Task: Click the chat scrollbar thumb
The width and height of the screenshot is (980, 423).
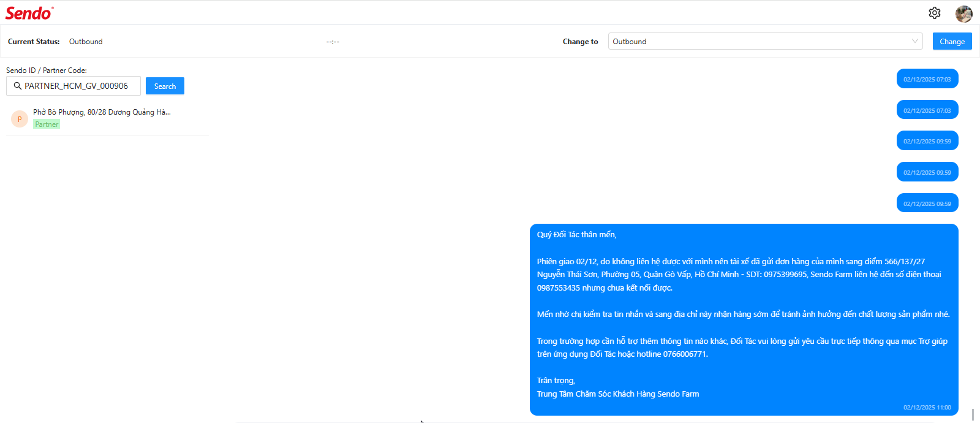Action: click(973, 414)
